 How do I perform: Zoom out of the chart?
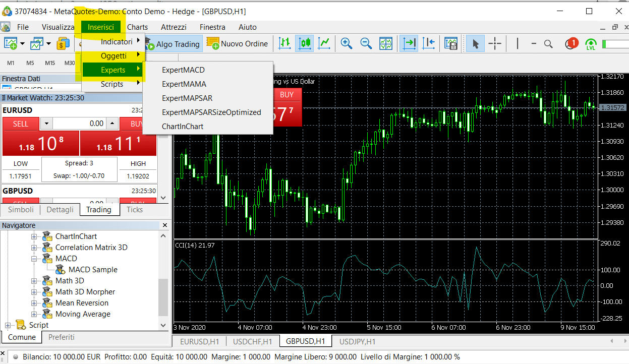[366, 44]
